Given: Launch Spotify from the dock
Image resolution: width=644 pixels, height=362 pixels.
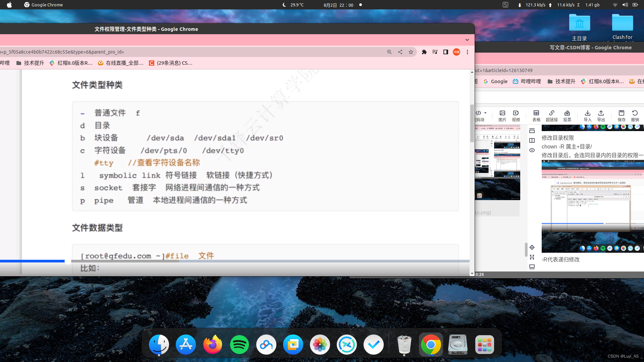Looking at the screenshot, I should 239,344.
